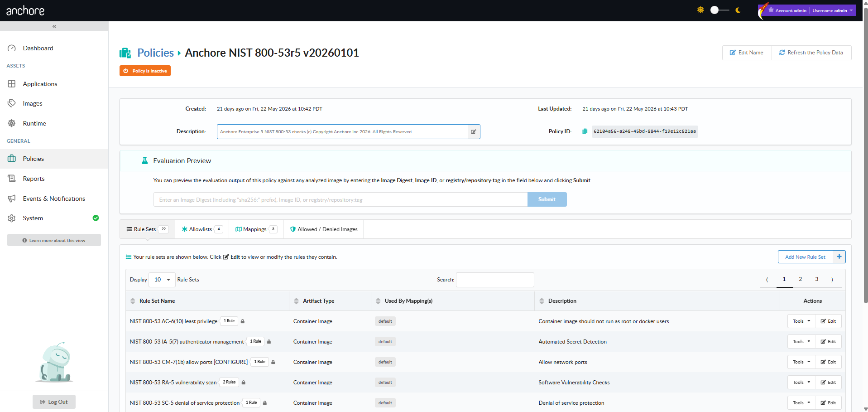The height and width of the screenshot is (412, 868).
Task: Sort the table by Artifact Type
Action: [318, 301]
